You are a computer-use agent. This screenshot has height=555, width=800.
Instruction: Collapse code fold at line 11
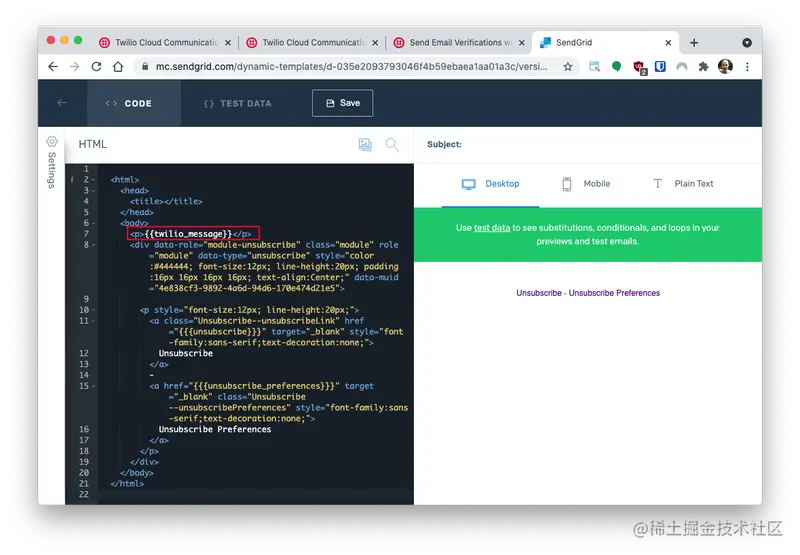tap(93, 321)
